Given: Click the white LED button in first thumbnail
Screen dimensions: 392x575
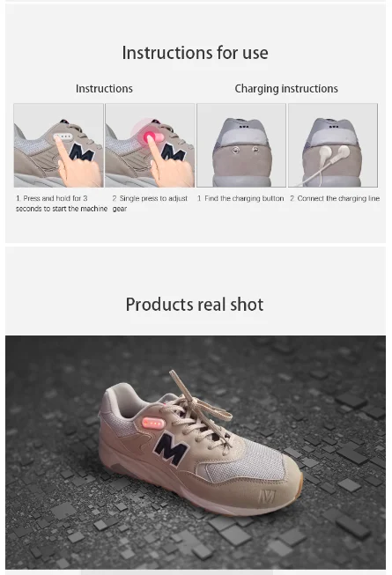Looking at the screenshot, I should [x=63, y=136].
